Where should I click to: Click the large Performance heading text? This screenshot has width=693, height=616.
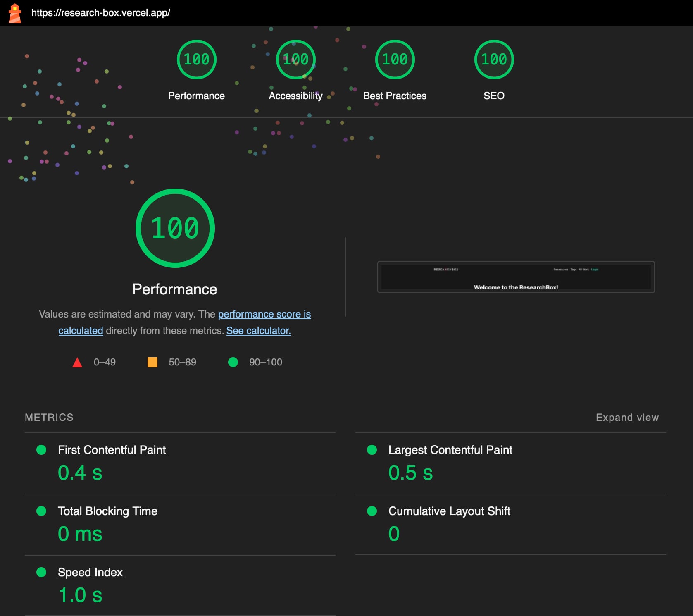click(175, 289)
